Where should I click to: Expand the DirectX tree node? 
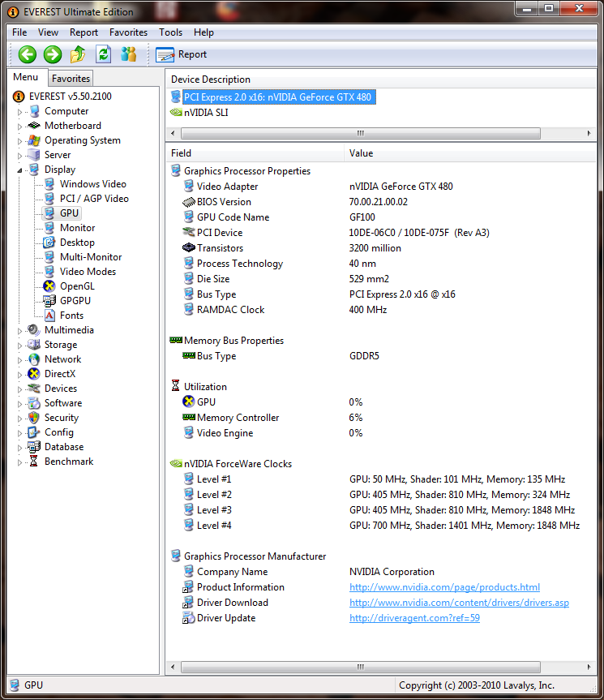[19, 375]
